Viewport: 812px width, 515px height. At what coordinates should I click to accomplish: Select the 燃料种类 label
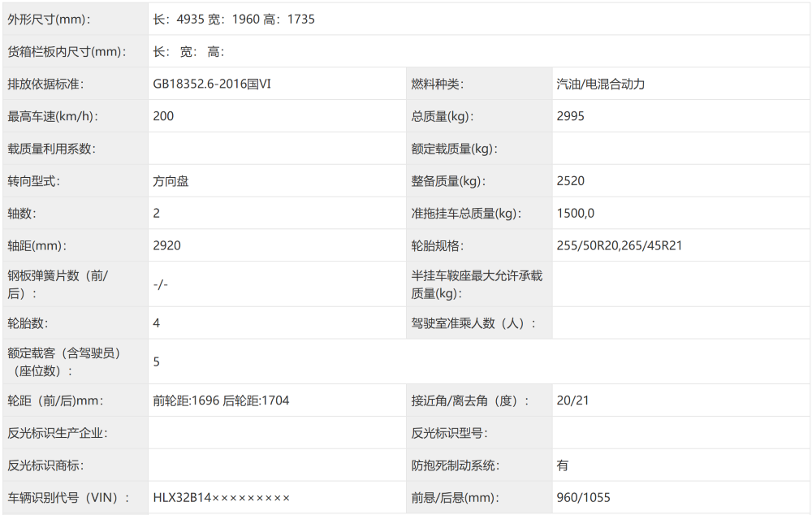(x=437, y=84)
